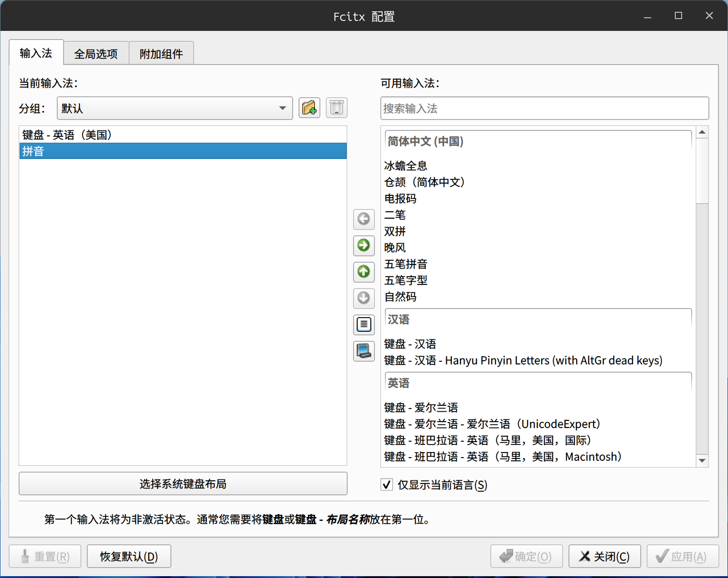Open the 分组 默认 dropdown
Image resolution: width=728 pixels, height=578 pixels.
(175, 108)
